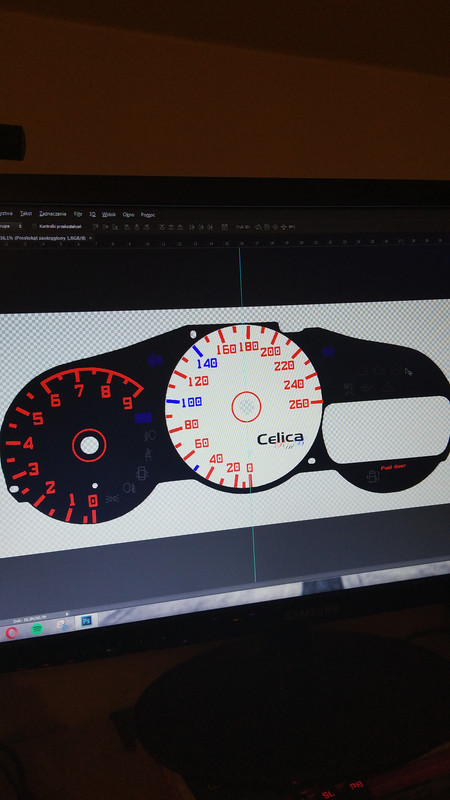Open the Zaznaczanie menu
Viewport: 450px width, 800px height.
coord(53,214)
